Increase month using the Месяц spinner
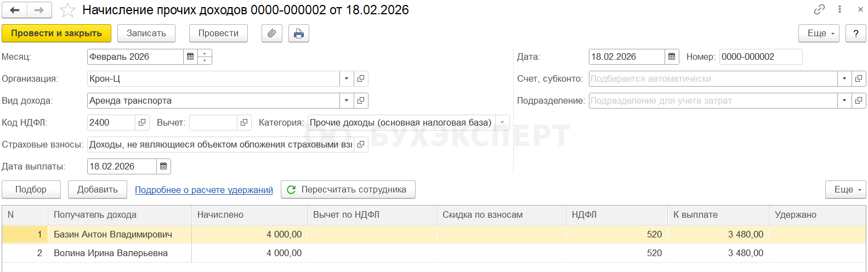The image size is (868, 272). [205, 54]
